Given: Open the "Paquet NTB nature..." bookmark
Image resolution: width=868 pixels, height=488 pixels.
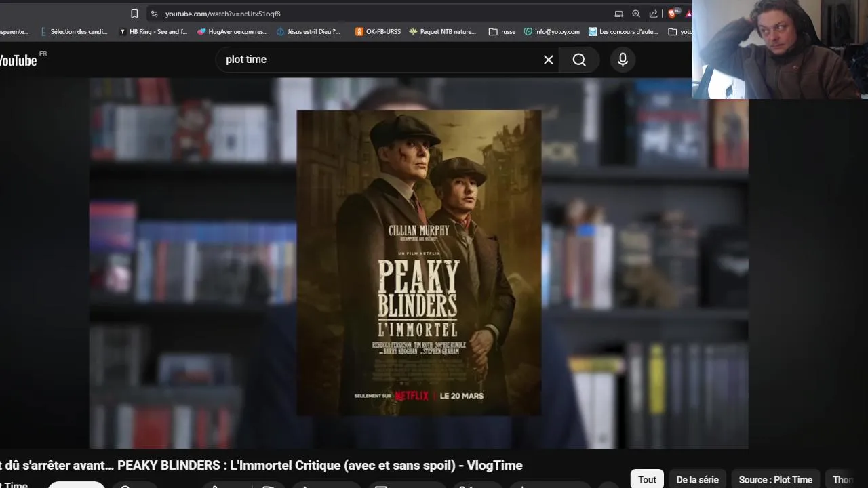Looking at the screenshot, I should 443,31.
